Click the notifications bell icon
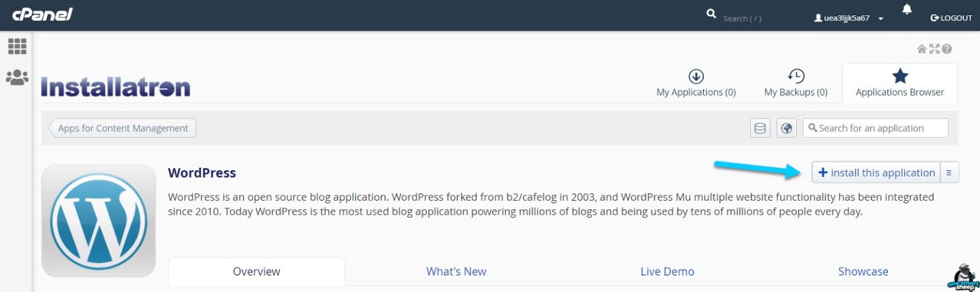 tap(907, 10)
